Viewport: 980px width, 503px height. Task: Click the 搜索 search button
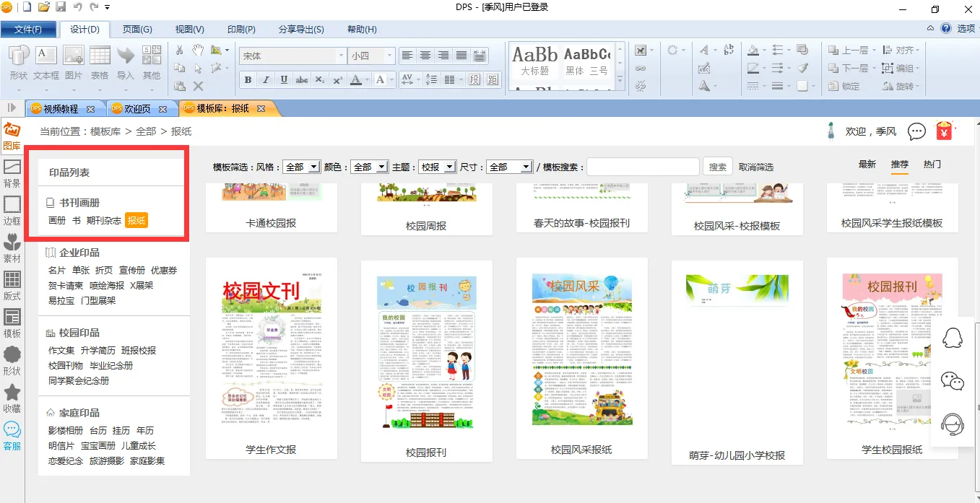click(x=717, y=167)
